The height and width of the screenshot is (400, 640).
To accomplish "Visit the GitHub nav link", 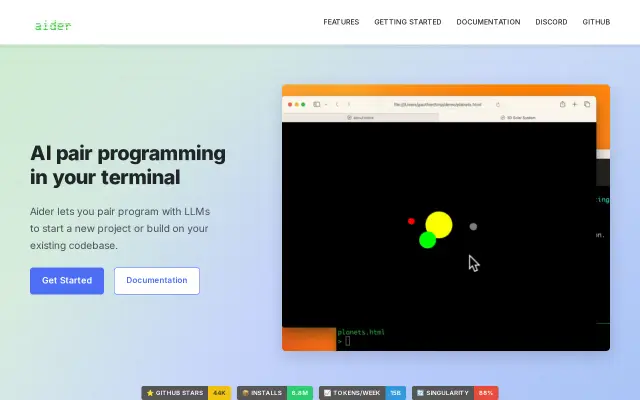I will (596, 22).
